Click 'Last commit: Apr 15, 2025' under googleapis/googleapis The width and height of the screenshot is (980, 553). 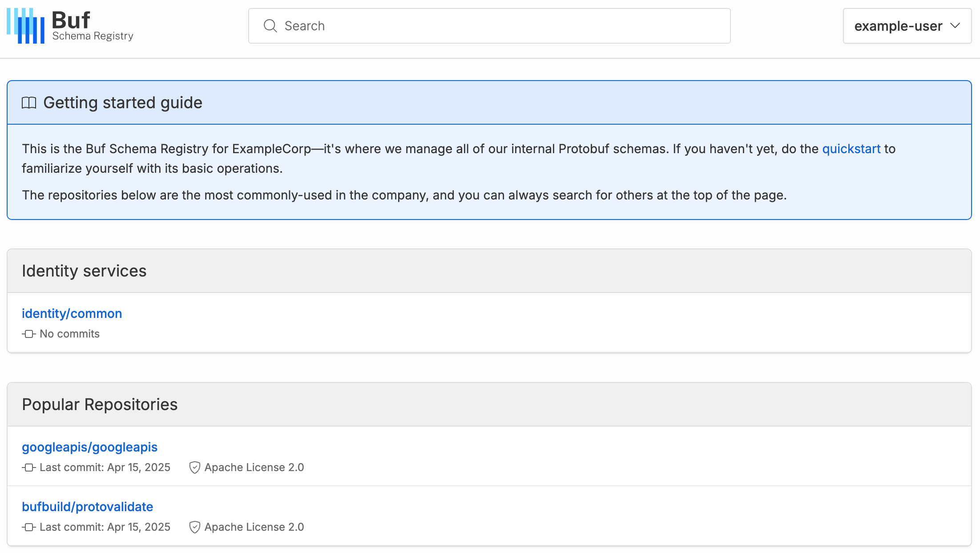coord(105,468)
